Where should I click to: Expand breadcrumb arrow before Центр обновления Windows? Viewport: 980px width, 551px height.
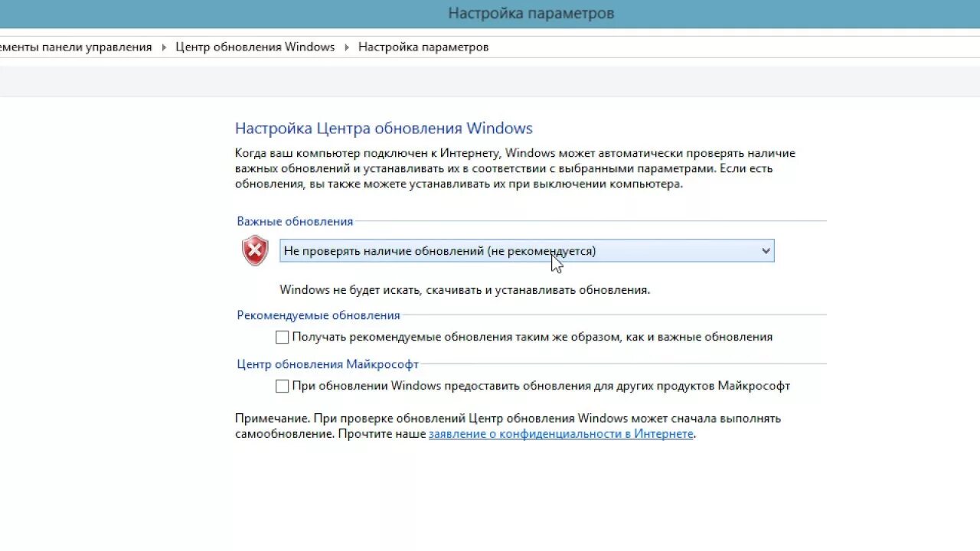click(164, 47)
